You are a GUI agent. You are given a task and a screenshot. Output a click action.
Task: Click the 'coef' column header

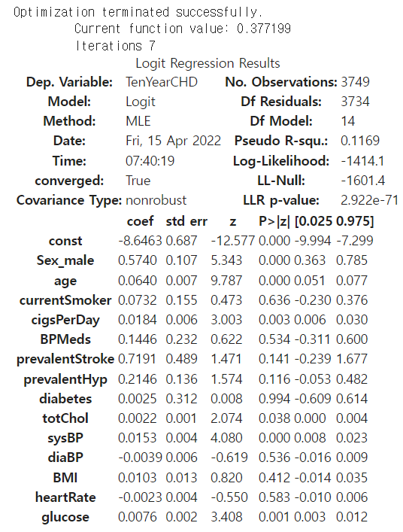[140, 221]
